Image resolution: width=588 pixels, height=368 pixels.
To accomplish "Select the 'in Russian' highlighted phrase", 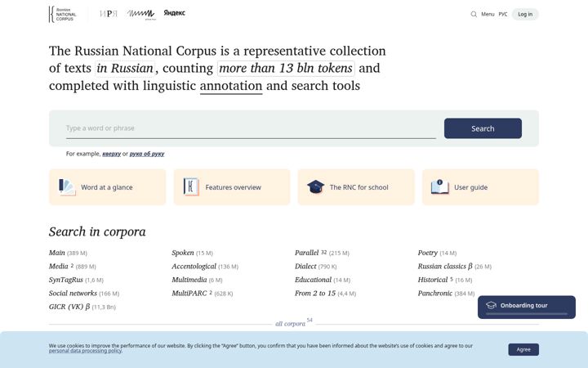I will pyautogui.click(x=125, y=69).
